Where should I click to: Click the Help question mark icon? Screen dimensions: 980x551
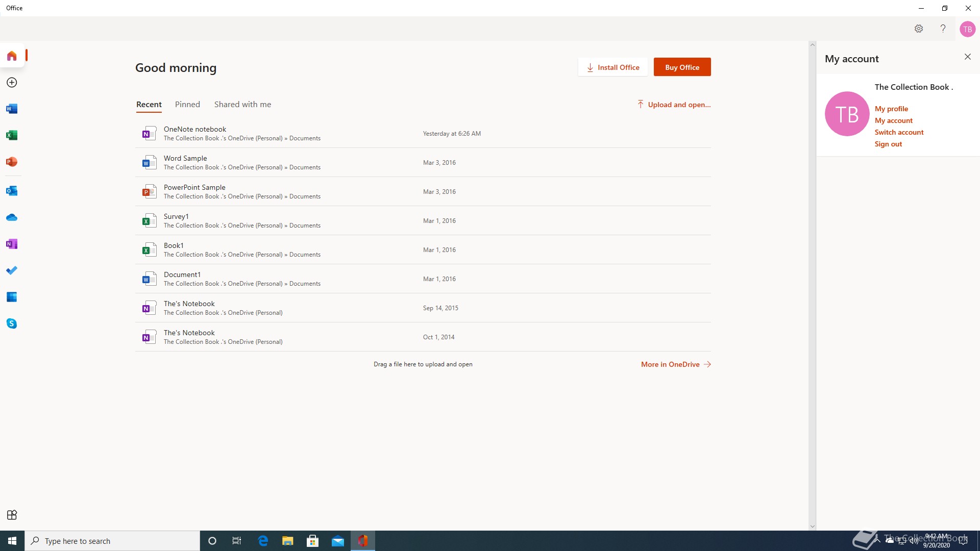(943, 29)
